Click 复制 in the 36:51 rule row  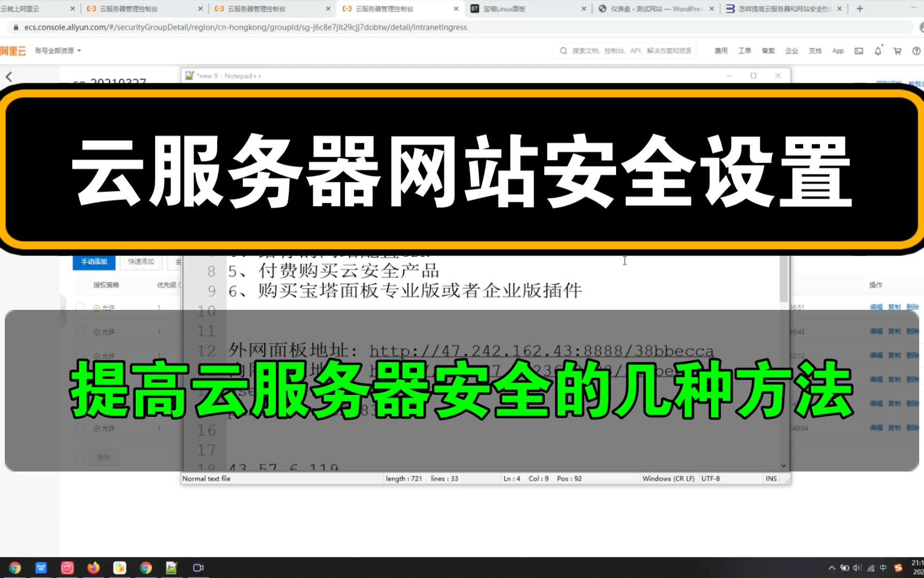894,307
